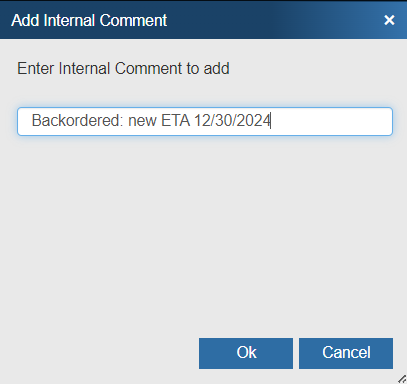The width and height of the screenshot is (407, 384).
Task: Place cursor on the word 'Backordered'
Action: click(x=75, y=120)
